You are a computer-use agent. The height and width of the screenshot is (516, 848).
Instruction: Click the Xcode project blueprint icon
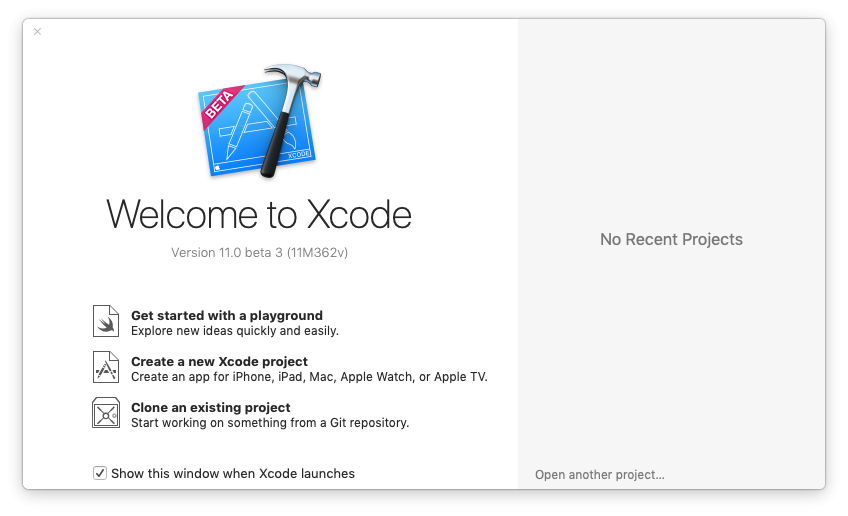coord(106,367)
